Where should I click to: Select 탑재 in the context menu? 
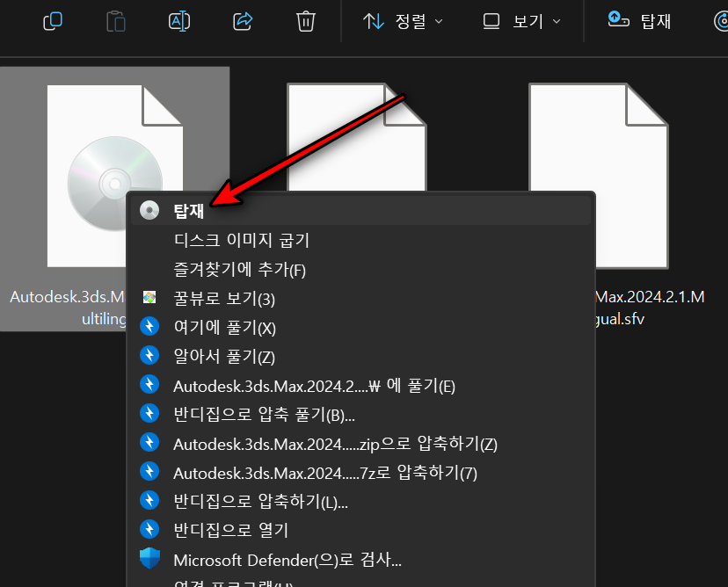click(x=360, y=211)
